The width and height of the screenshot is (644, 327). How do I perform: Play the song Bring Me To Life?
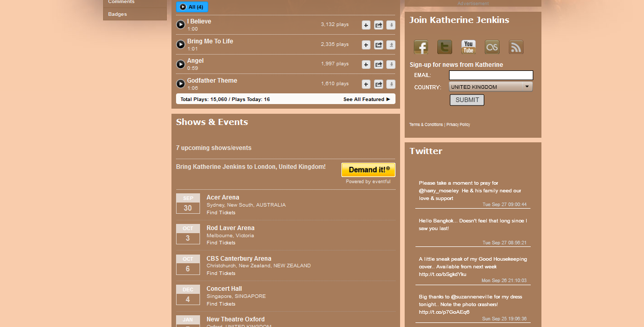click(181, 44)
